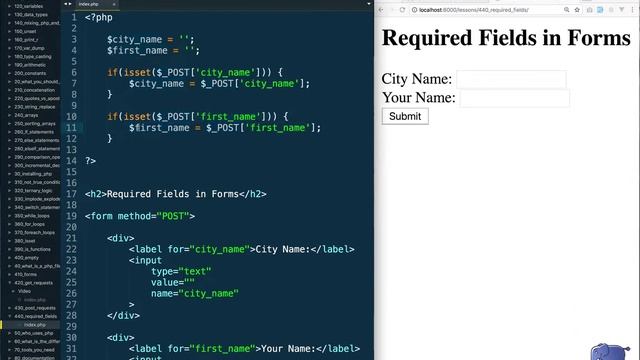Screen dimensions: 640x360
Task: Expand the 430_post_requests folder
Action: point(9,308)
